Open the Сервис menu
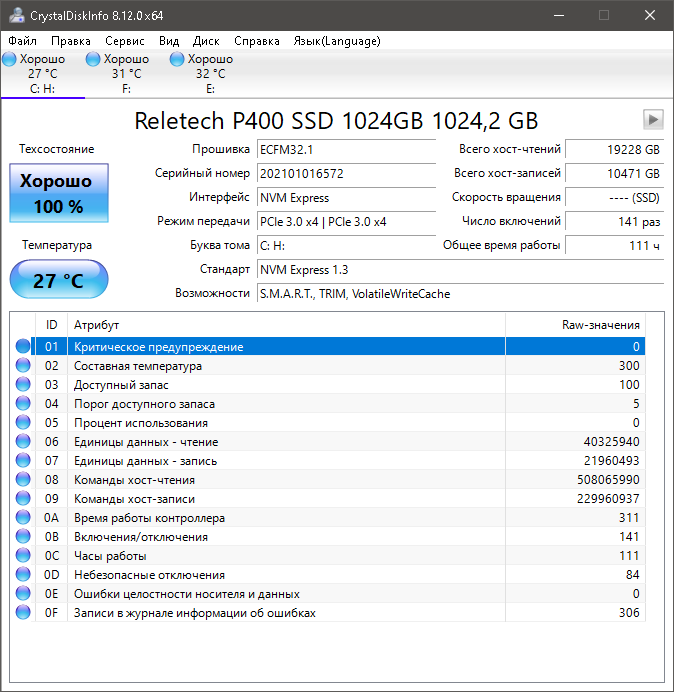The image size is (674, 692). click(125, 41)
